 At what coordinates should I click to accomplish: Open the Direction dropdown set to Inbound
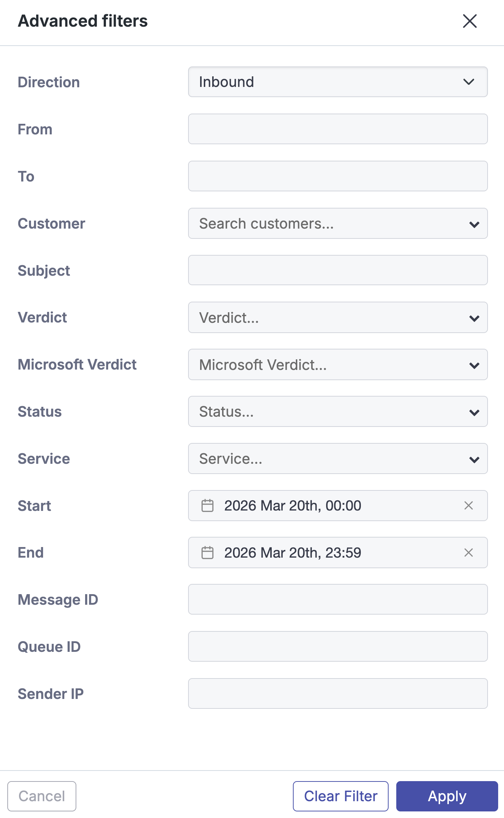point(337,82)
